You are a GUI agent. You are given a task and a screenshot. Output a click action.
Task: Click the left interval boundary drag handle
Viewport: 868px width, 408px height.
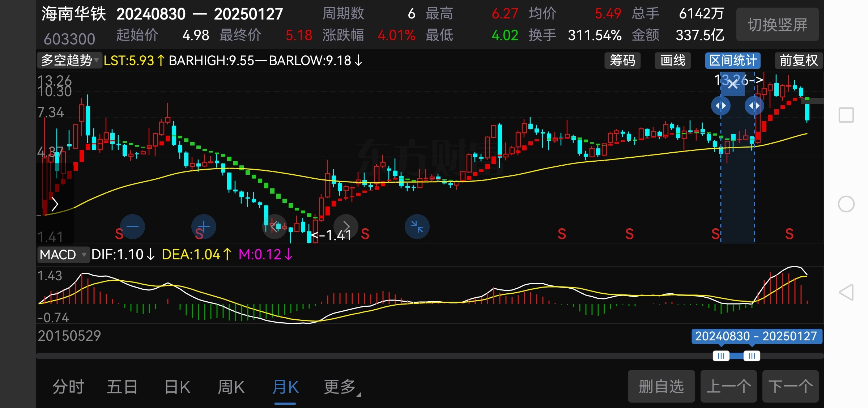click(x=720, y=106)
